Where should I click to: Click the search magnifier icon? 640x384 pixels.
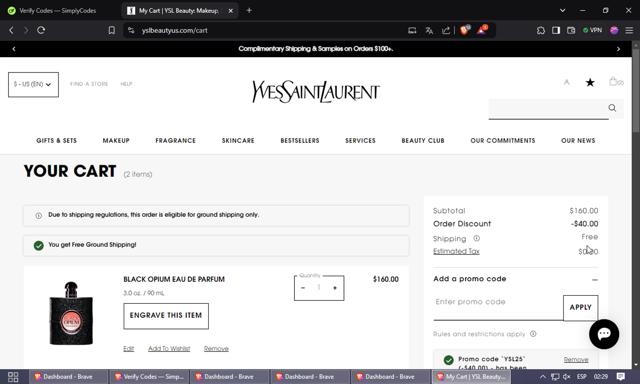click(x=612, y=108)
